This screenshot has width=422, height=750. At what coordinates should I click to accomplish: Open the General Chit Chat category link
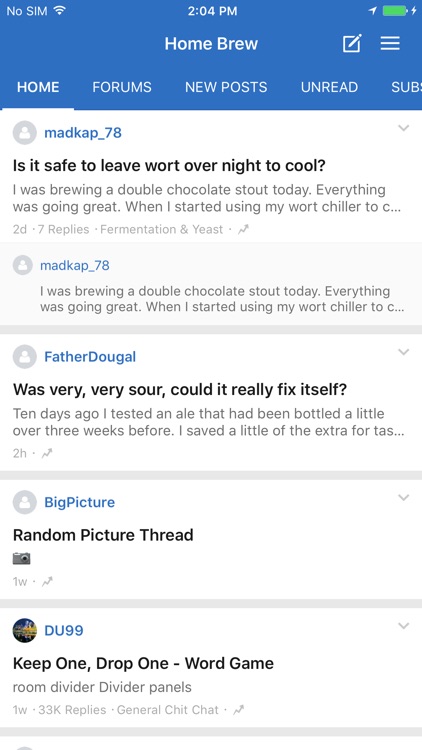pos(167,710)
